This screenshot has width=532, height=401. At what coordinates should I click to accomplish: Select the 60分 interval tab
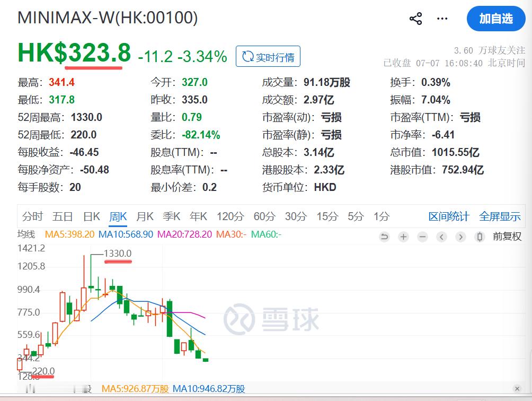(x=264, y=216)
